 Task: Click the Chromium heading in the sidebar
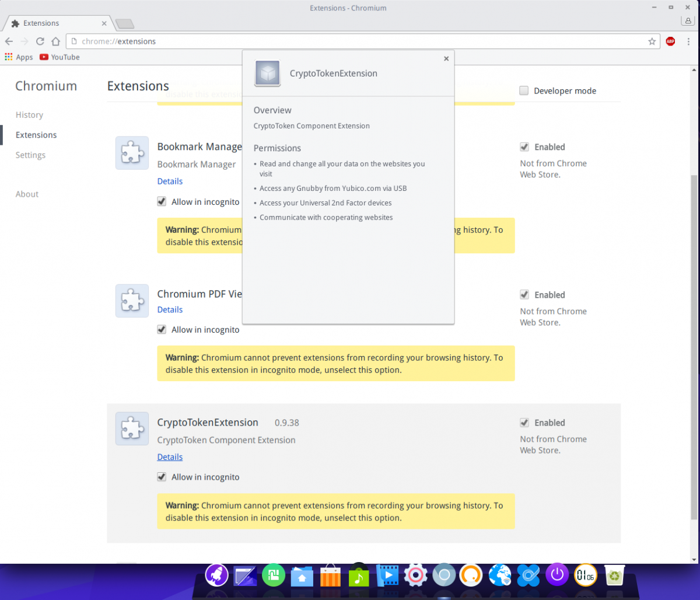coord(46,86)
